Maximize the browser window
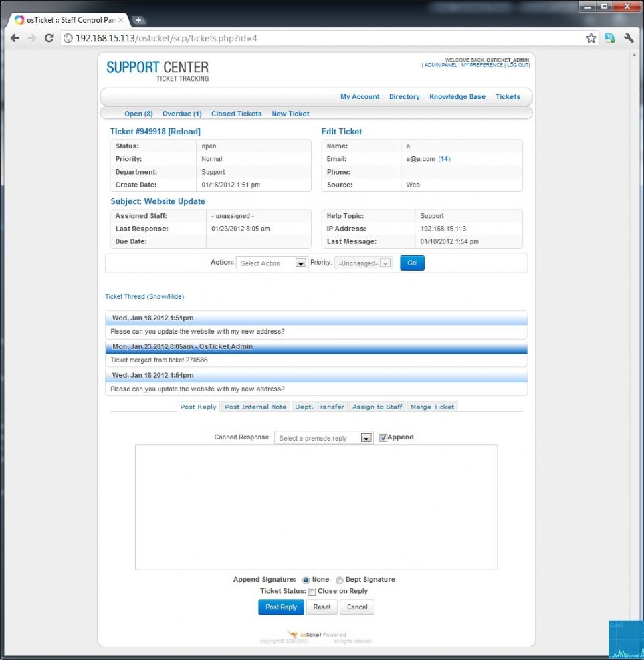 click(x=605, y=6)
